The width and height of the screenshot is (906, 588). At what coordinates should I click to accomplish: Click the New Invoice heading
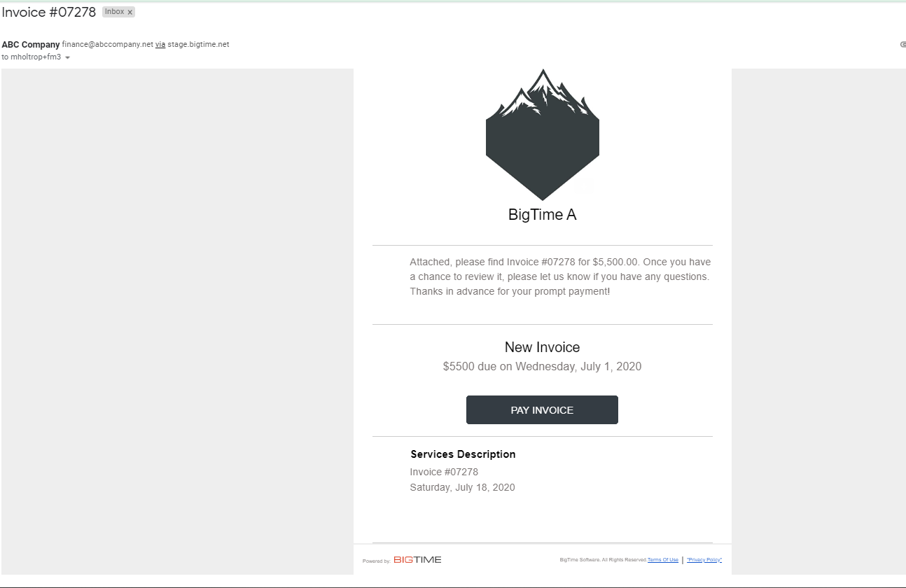coord(542,347)
